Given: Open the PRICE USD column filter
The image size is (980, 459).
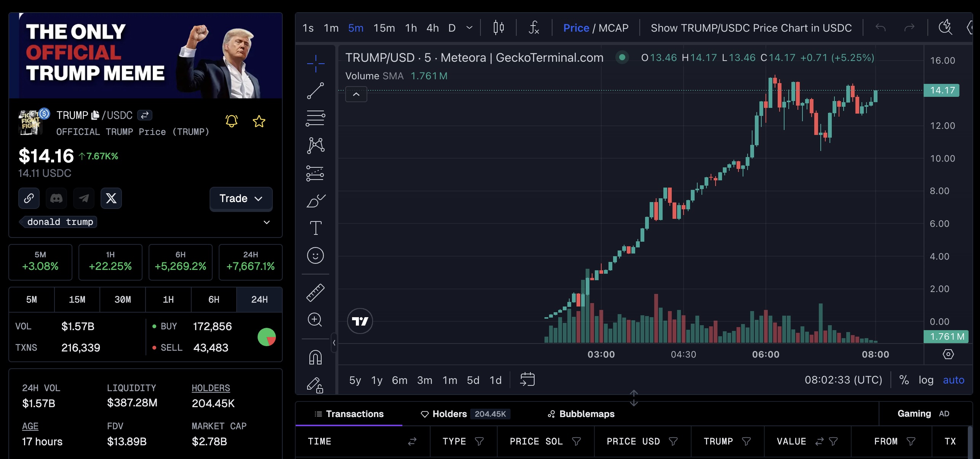Looking at the screenshot, I should [x=673, y=441].
